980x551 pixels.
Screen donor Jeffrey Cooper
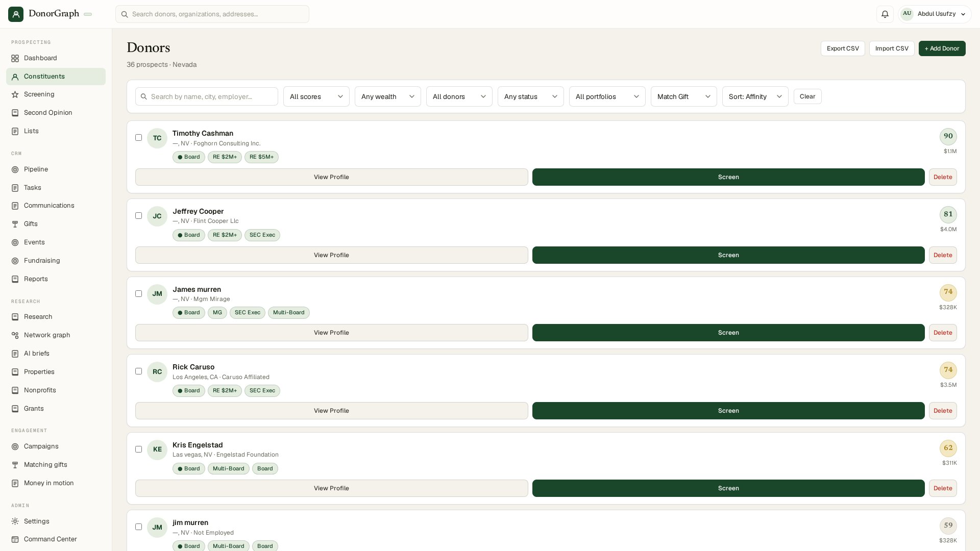(728, 255)
